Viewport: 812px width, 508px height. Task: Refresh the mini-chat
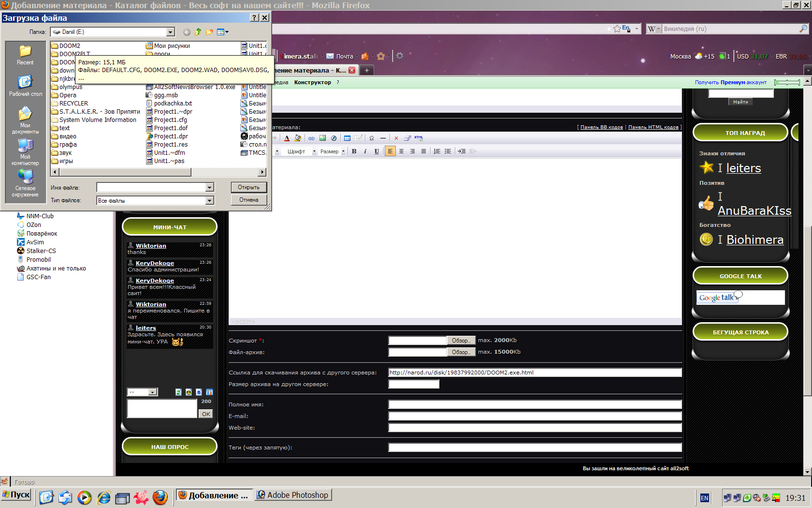pyautogui.click(x=178, y=392)
